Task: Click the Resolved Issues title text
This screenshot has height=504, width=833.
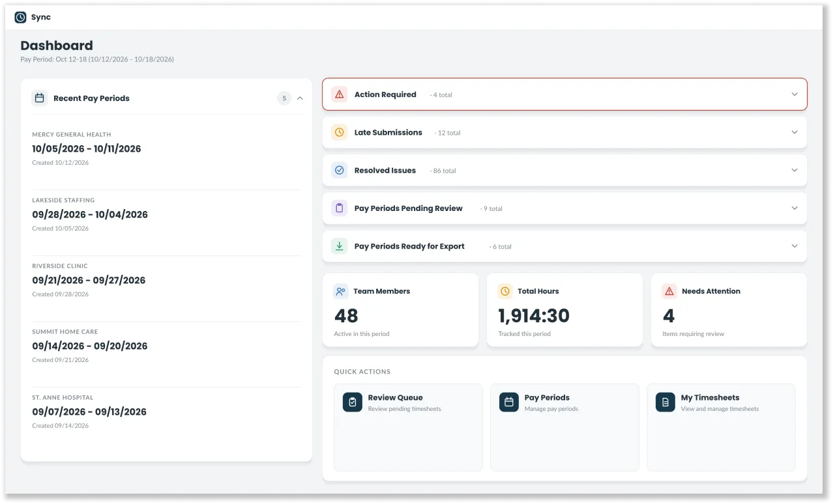Action: coord(385,171)
